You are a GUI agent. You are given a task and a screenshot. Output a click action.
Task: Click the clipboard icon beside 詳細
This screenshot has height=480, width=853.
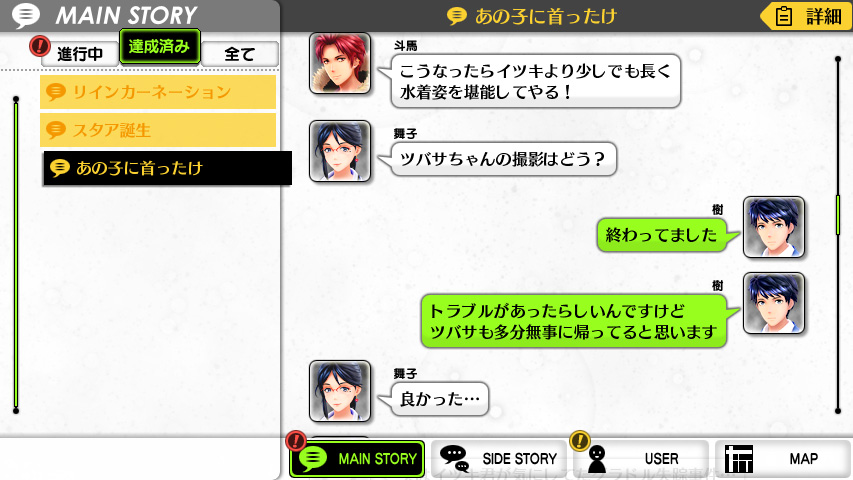click(x=783, y=16)
